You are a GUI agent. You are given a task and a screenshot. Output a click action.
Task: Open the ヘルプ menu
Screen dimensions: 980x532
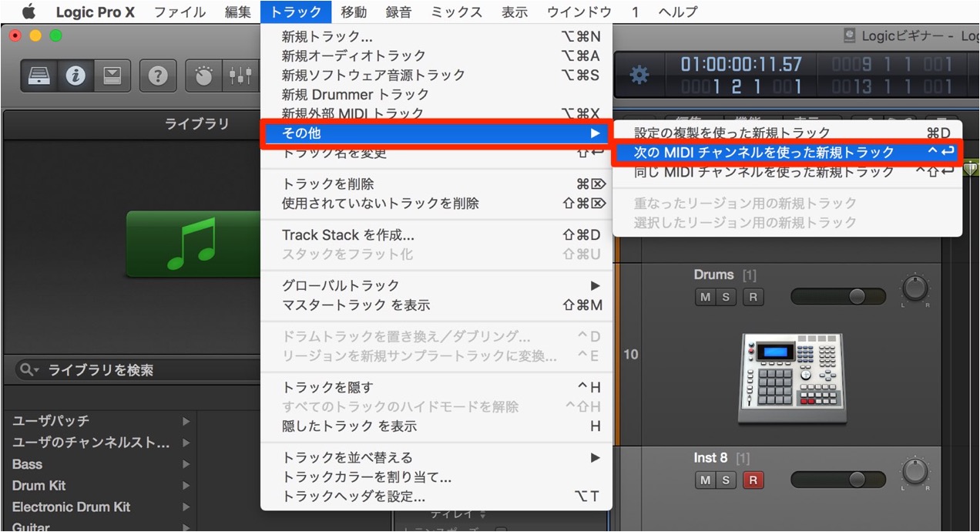(678, 12)
